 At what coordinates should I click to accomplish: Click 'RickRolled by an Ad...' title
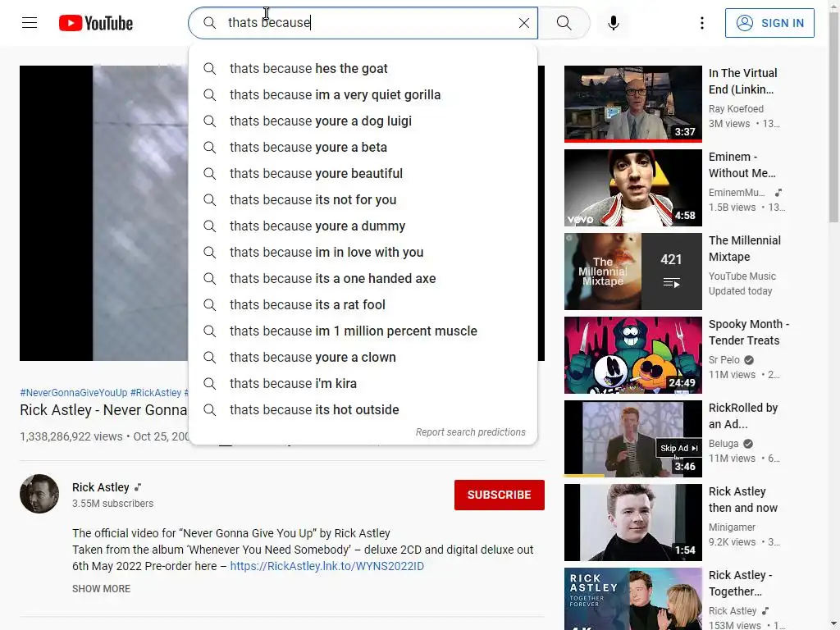pyautogui.click(x=743, y=416)
